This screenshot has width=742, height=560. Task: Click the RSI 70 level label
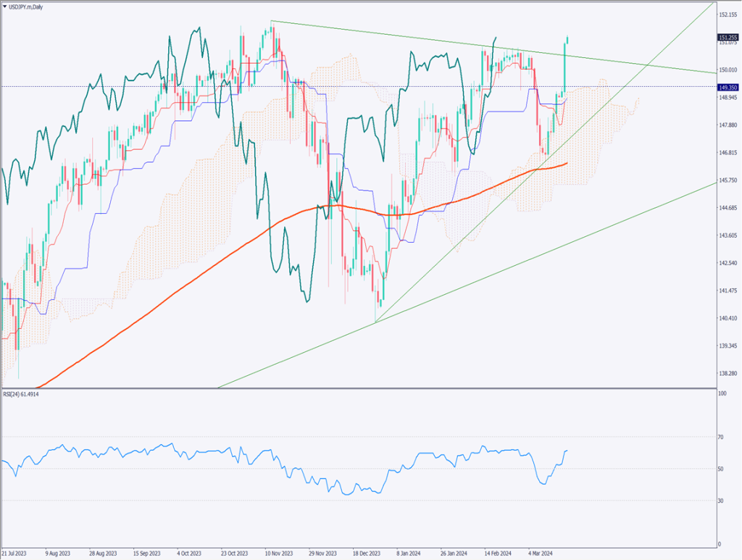tap(721, 437)
